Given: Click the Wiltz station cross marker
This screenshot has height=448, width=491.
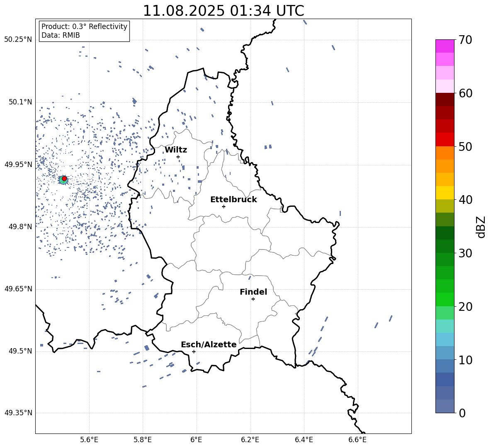Looking at the screenshot, I should [178, 157].
